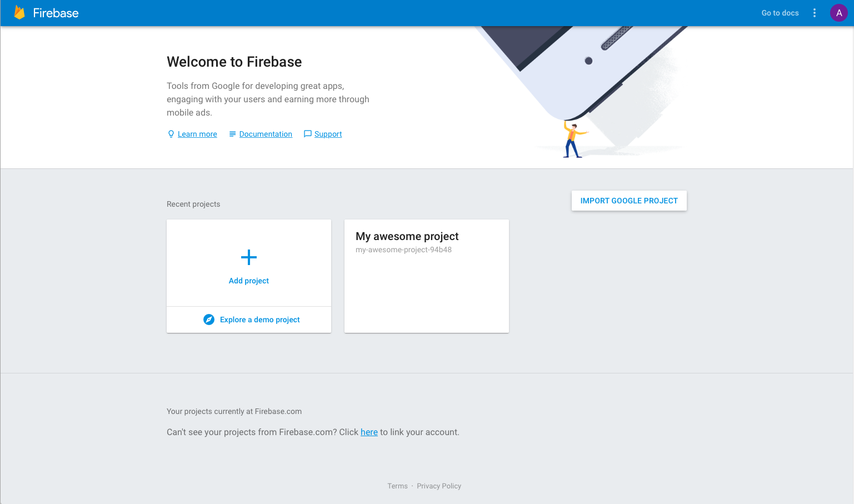This screenshot has height=504, width=854.
Task: Open the Privacy Policy footer link
Action: click(439, 486)
